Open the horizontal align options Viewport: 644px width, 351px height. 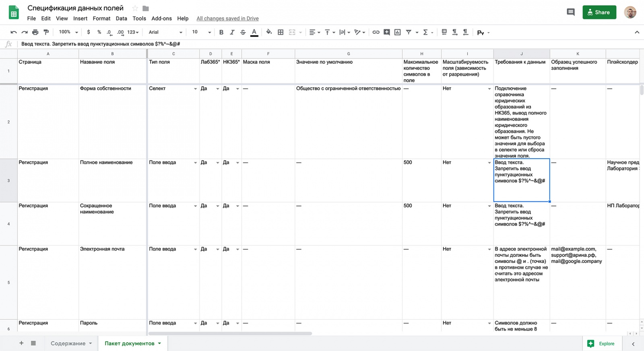[315, 32]
